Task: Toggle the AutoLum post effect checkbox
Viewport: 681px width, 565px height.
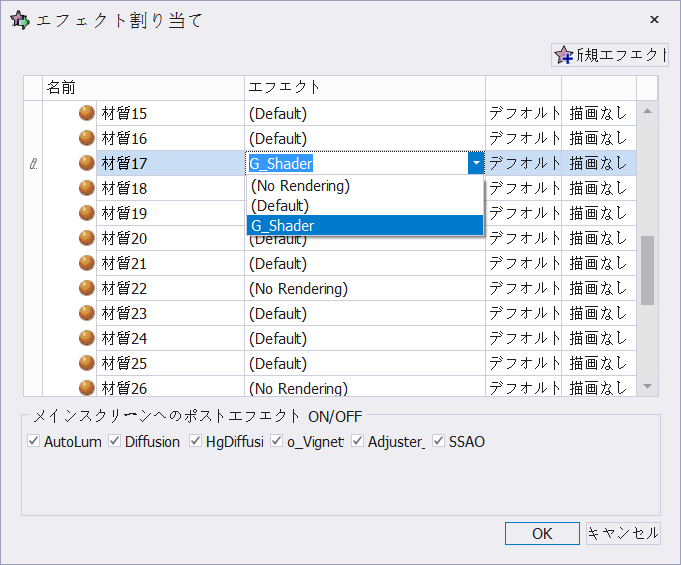Action: pos(34,441)
